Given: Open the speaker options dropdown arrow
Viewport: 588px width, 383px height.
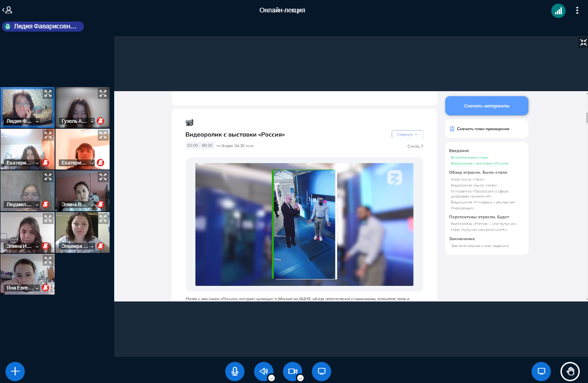Looking at the screenshot, I should (x=272, y=378).
